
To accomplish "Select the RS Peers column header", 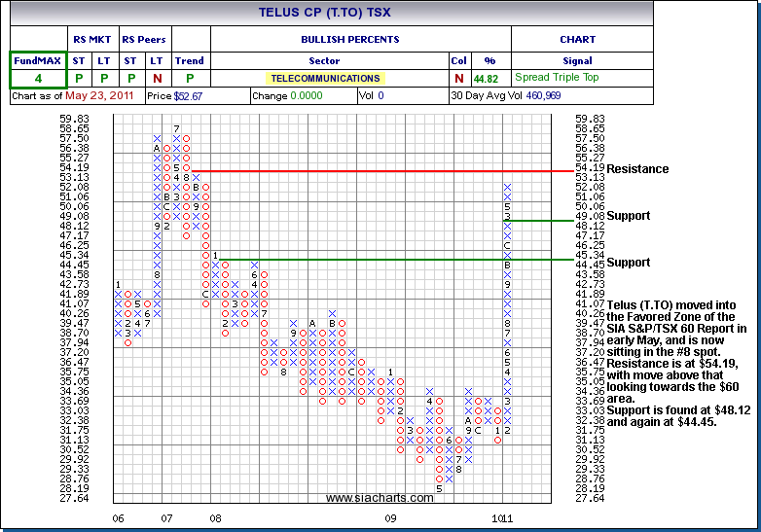I will pyautogui.click(x=143, y=40).
